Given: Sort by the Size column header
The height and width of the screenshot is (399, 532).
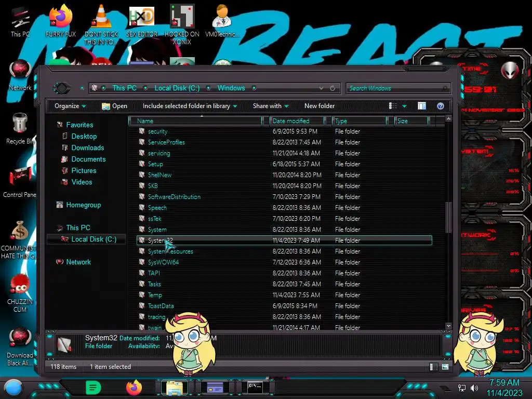Looking at the screenshot, I should (411, 121).
